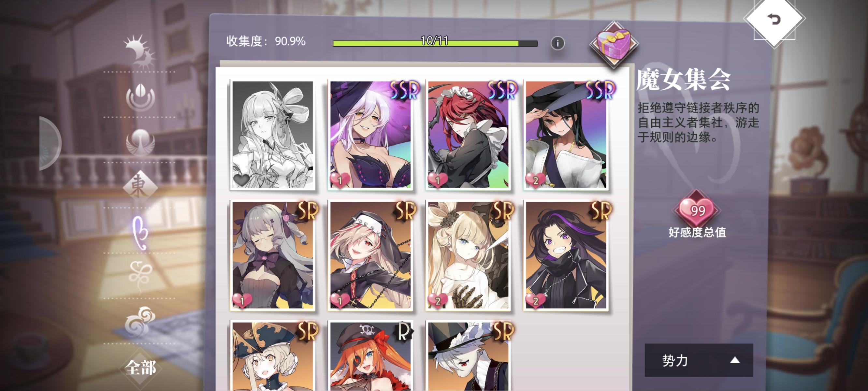Show all factions with 全部 tab

click(x=140, y=368)
